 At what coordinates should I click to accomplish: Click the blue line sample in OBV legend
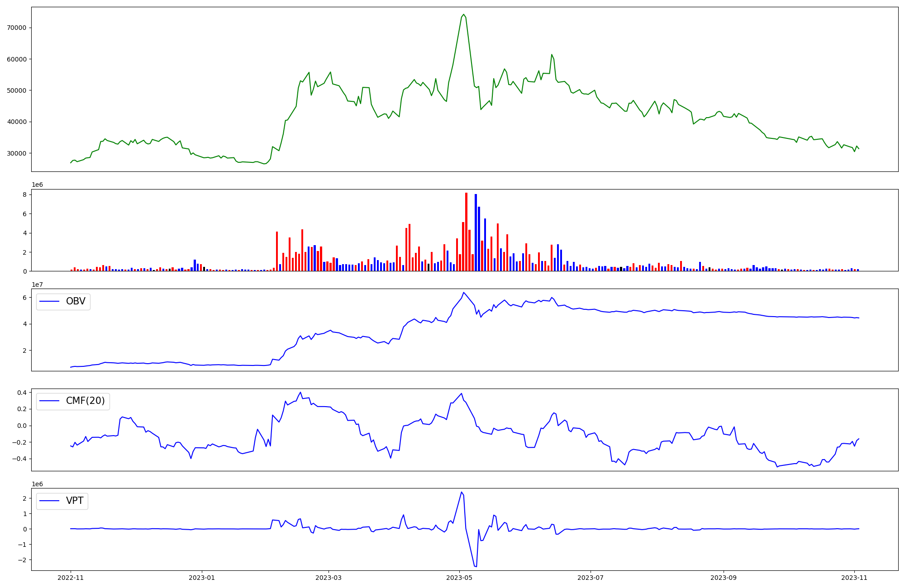(x=50, y=302)
